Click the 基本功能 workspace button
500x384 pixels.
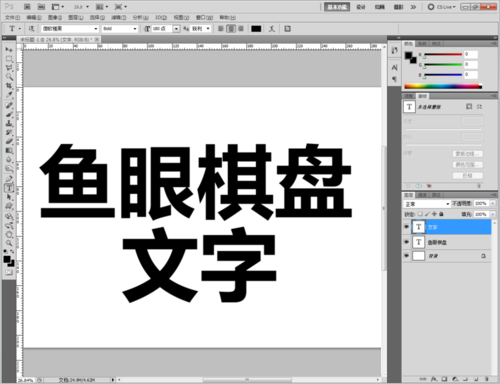point(337,7)
